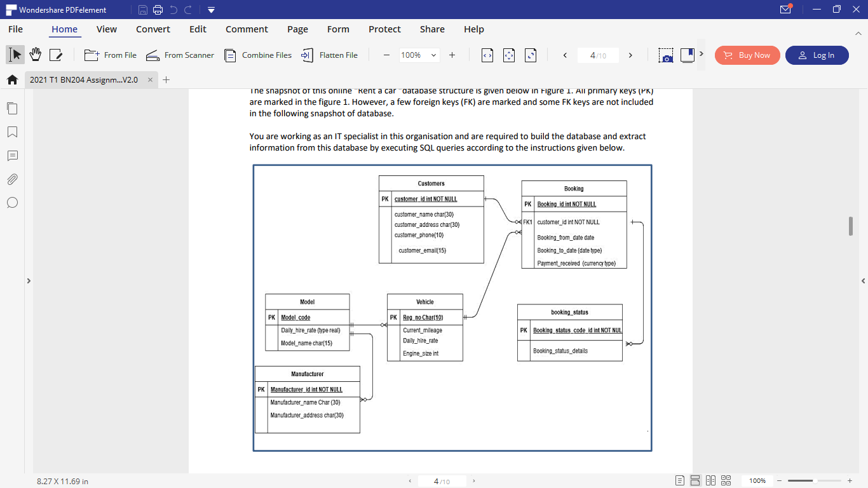Screen dimensions: 868x488
Task: Save the document from the title bar
Action: pyautogui.click(x=143, y=10)
